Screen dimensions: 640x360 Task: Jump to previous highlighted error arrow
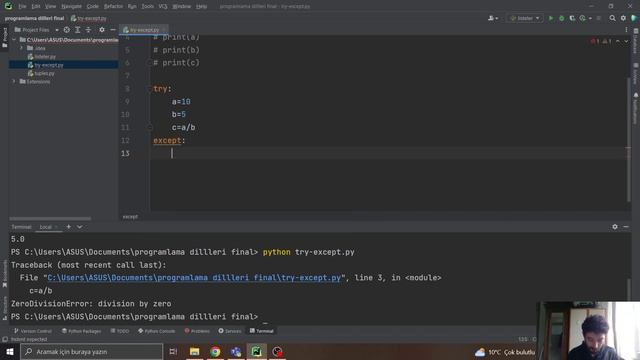(x=618, y=41)
